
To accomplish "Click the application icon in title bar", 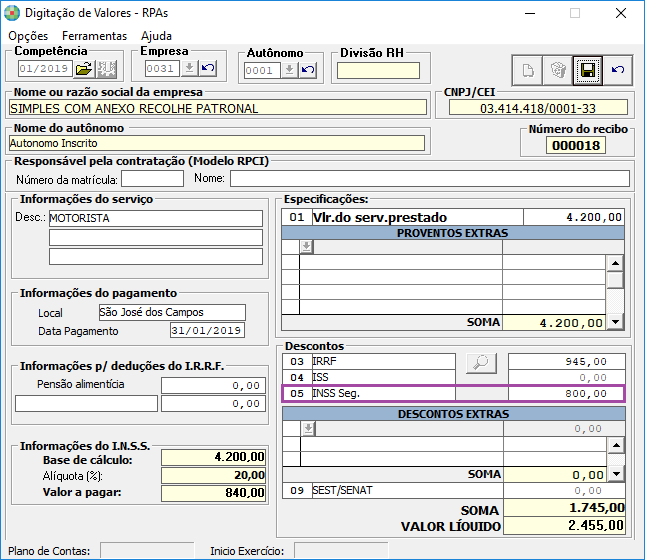I will [x=12, y=13].
